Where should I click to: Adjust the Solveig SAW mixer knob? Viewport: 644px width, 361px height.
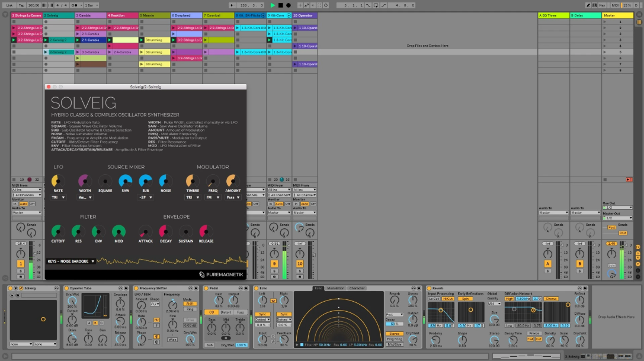[125, 181]
